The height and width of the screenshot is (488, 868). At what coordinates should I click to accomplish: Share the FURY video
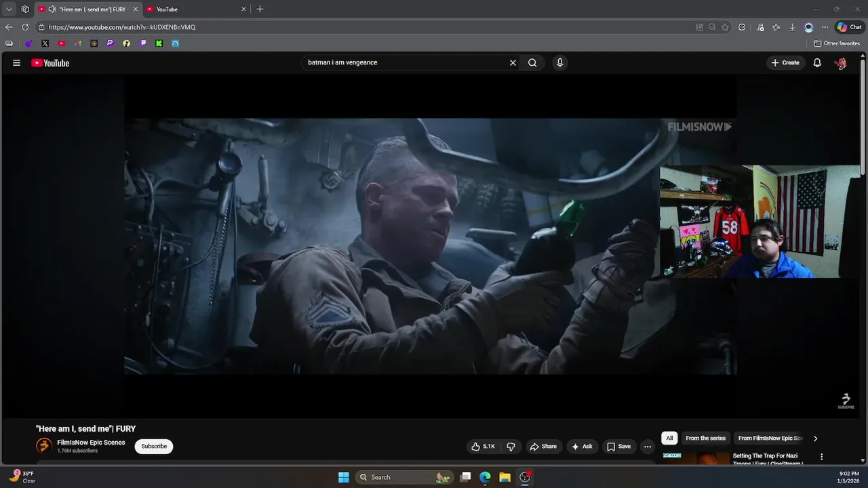[543, 447]
